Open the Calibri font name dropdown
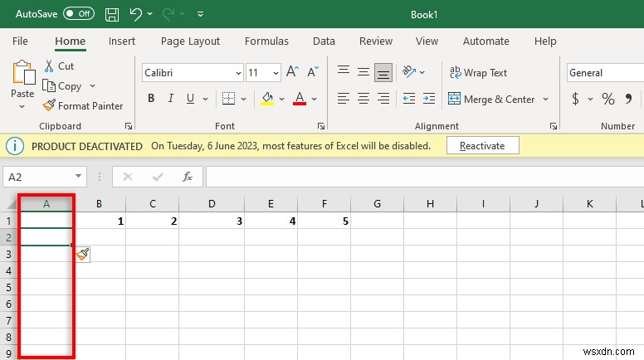This screenshot has width=644, height=360. coord(238,73)
